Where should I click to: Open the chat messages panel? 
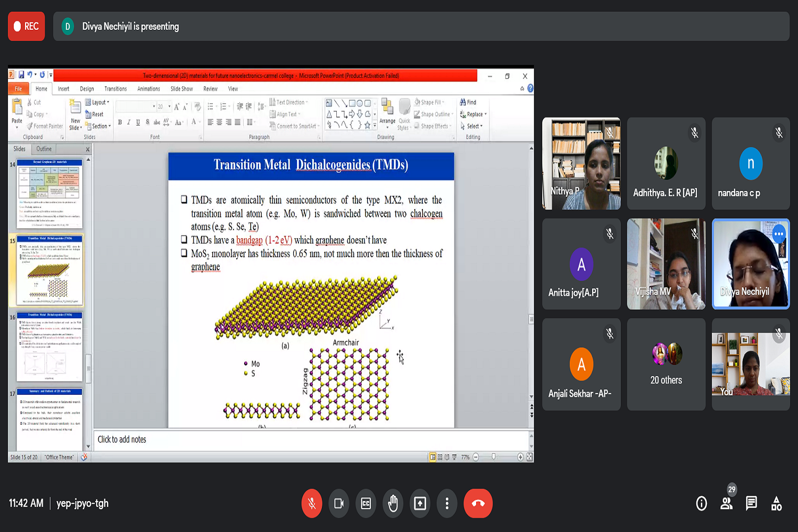[751, 503]
